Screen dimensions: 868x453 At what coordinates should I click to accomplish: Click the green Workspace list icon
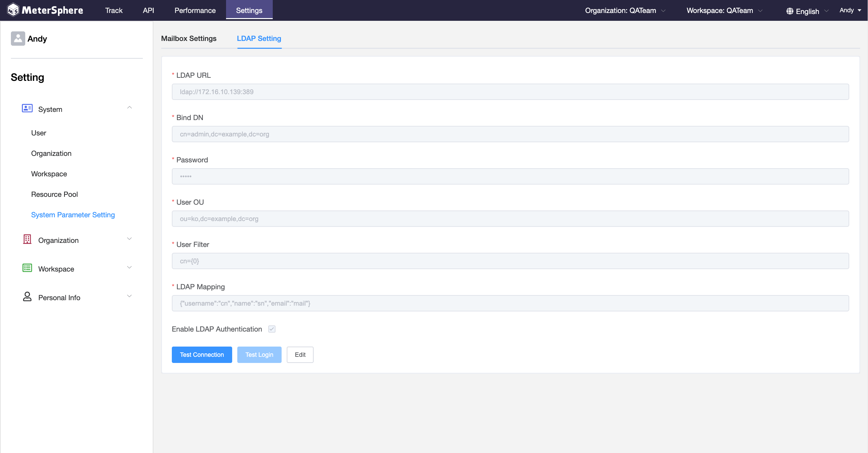pyautogui.click(x=27, y=268)
